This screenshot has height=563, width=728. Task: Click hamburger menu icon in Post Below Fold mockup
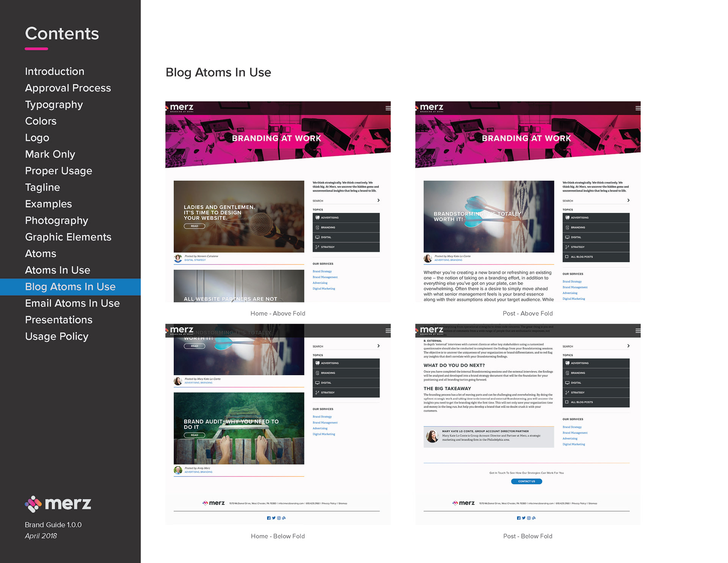(x=638, y=331)
